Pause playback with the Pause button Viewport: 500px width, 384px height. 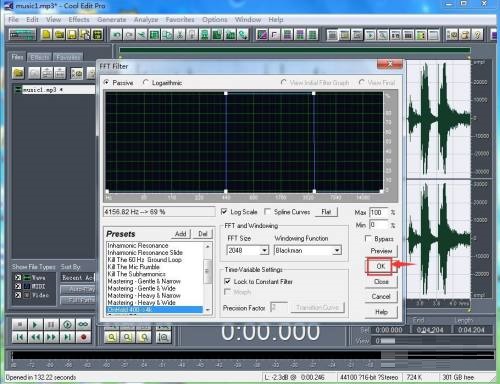(51, 324)
